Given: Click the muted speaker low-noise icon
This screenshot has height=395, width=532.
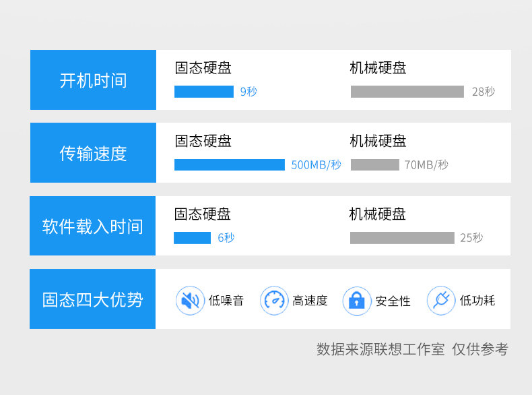Looking at the screenshot, I should [190, 301].
